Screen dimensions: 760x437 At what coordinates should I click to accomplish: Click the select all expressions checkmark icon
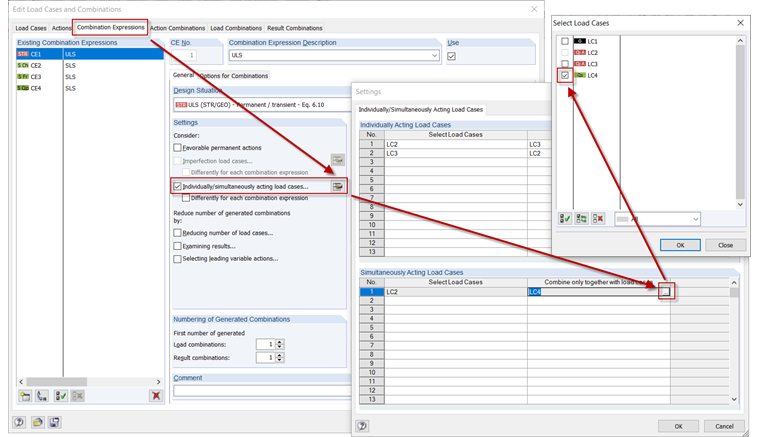[61, 396]
